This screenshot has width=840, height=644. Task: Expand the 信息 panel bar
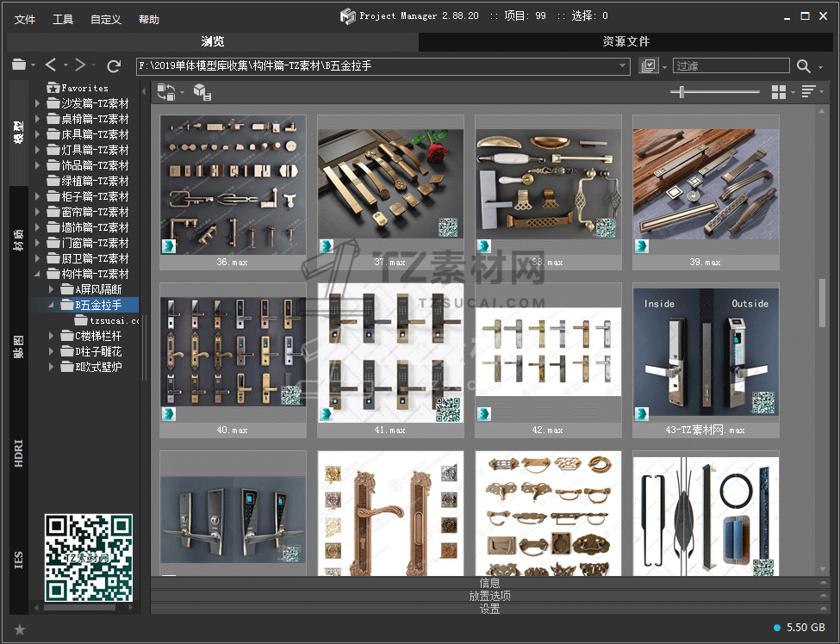point(489,583)
